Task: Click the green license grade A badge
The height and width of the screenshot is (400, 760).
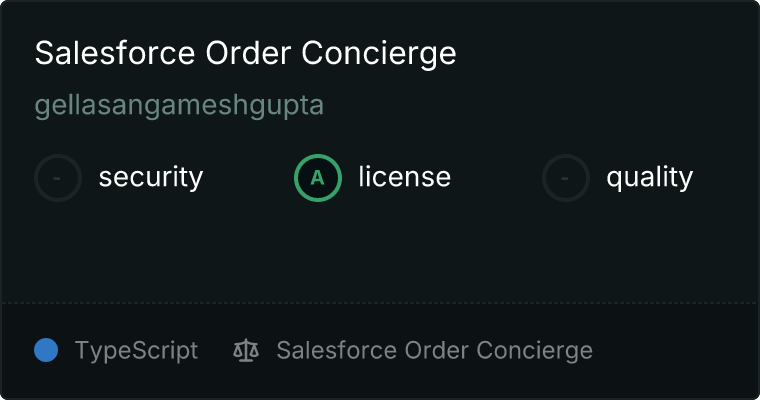Action: point(318,178)
